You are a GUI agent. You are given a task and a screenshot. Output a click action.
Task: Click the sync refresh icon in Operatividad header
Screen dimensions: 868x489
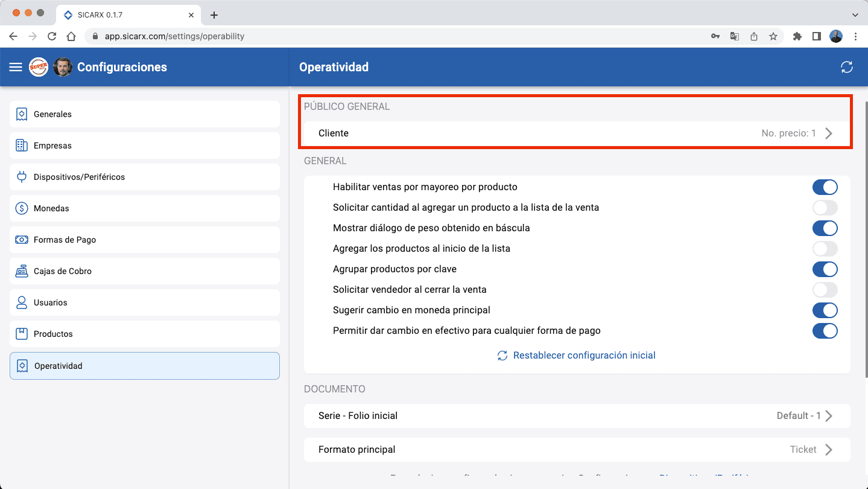click(847, 67)
